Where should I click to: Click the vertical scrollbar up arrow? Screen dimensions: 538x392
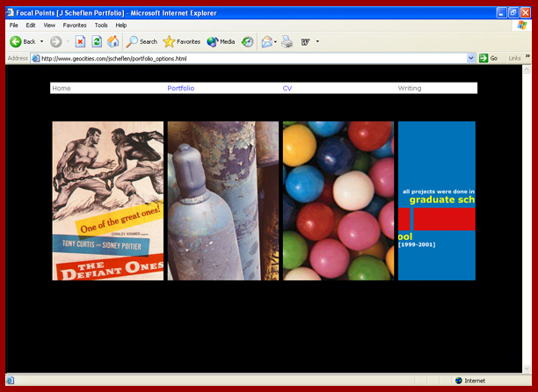[x=527, y=69]
